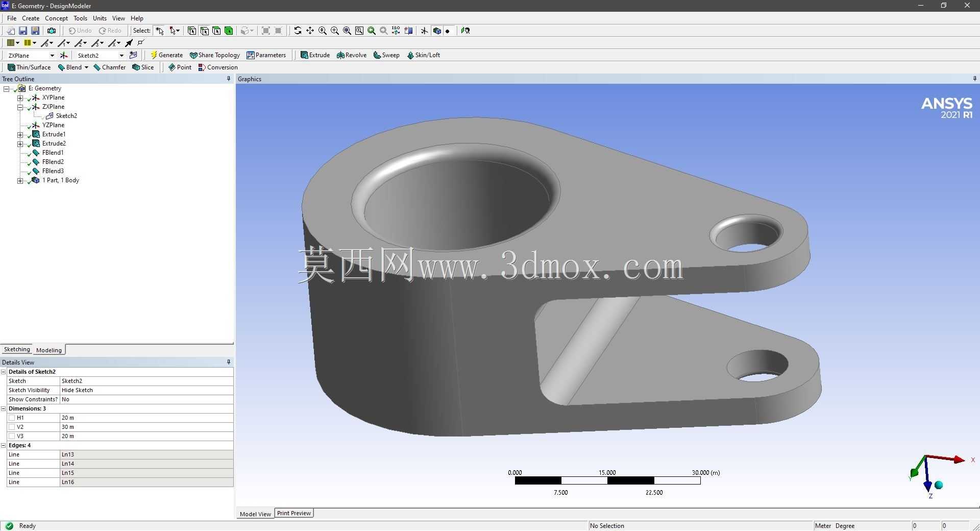Click the New Sketch icon
The image size is (980, 531).
133,55
